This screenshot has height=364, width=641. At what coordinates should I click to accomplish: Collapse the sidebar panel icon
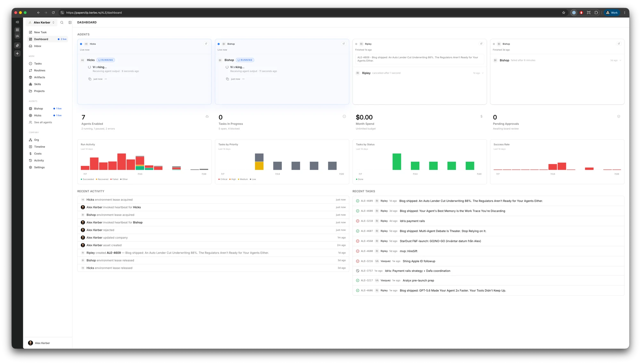pos(70,22)
